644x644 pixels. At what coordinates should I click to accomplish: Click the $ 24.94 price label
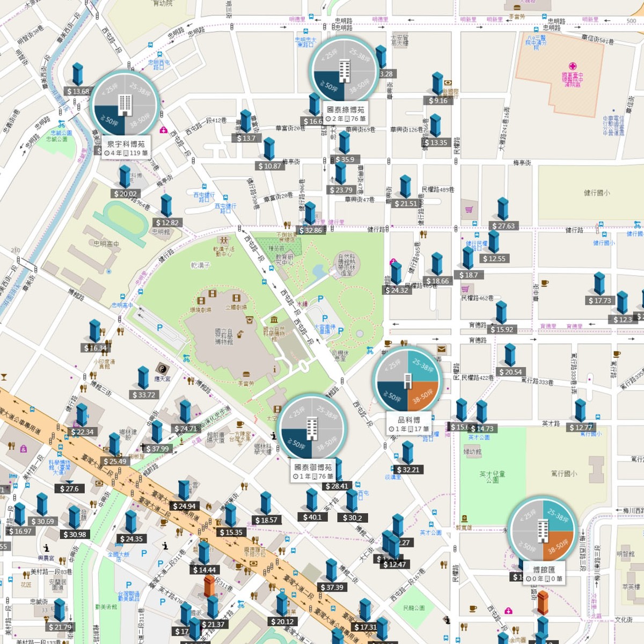pyautogui.click(x=184, y=506)
